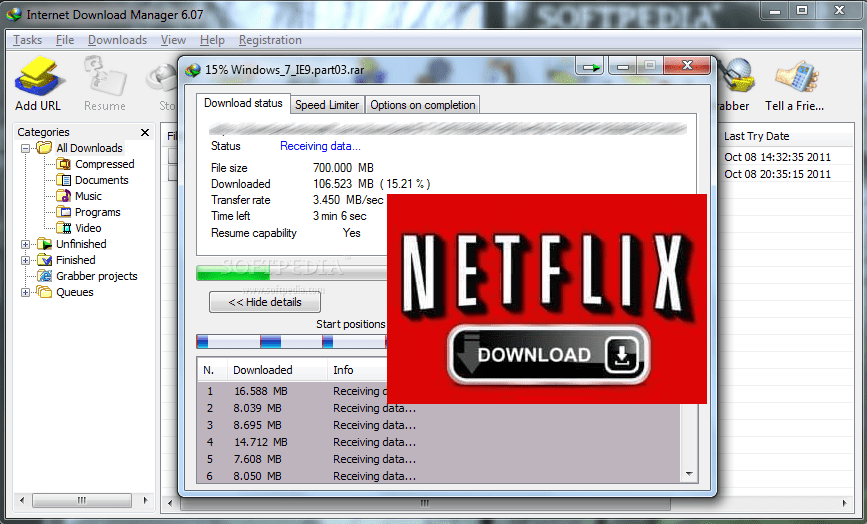Switch to the Speed Limiter tab
867x524 pixels.
point(327,105)
